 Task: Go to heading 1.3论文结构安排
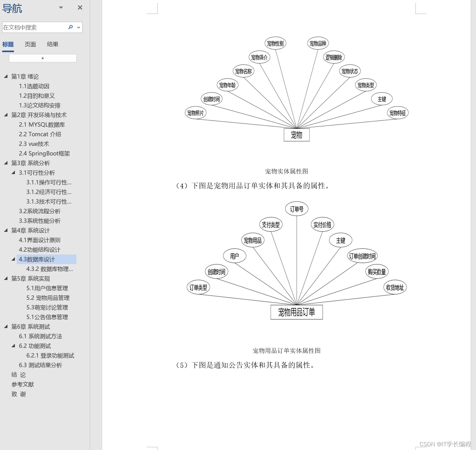pyautogui.click(x=40, y=105)
